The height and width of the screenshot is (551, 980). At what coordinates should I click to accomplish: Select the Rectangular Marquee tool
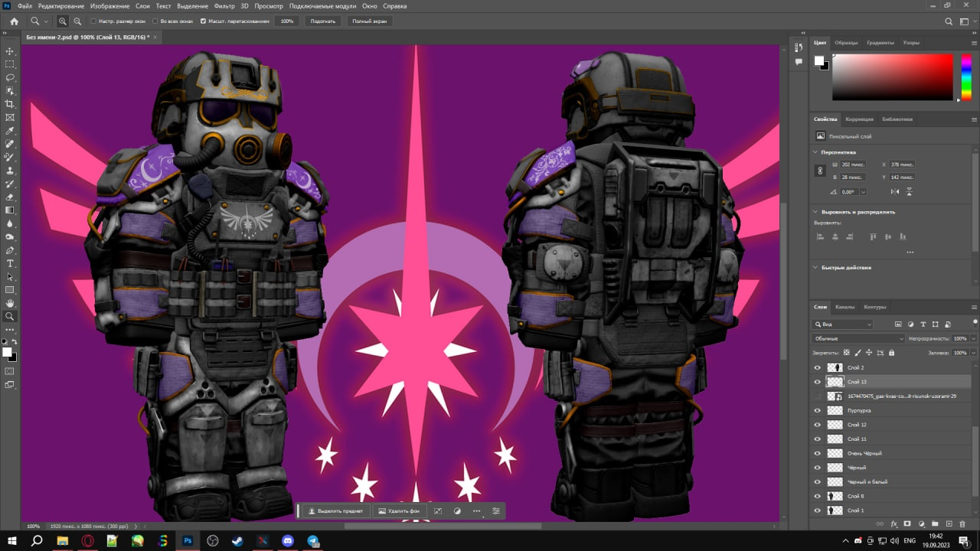(10, 64)
